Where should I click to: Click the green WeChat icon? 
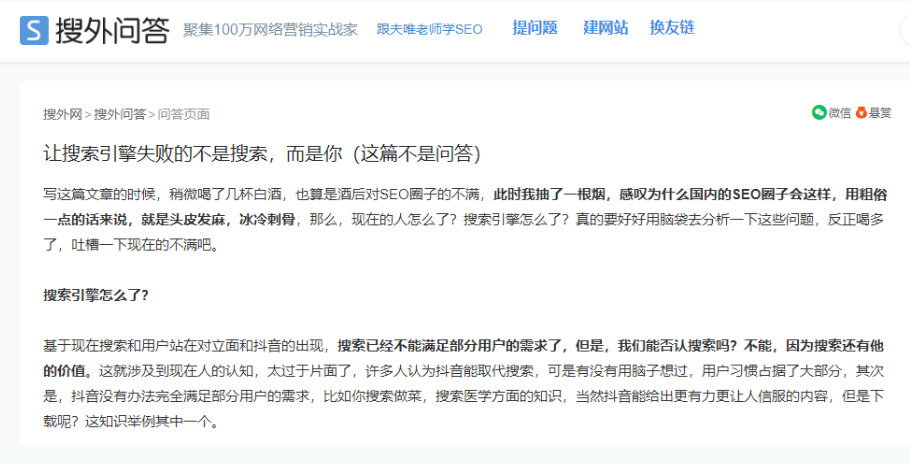[819, 113]
